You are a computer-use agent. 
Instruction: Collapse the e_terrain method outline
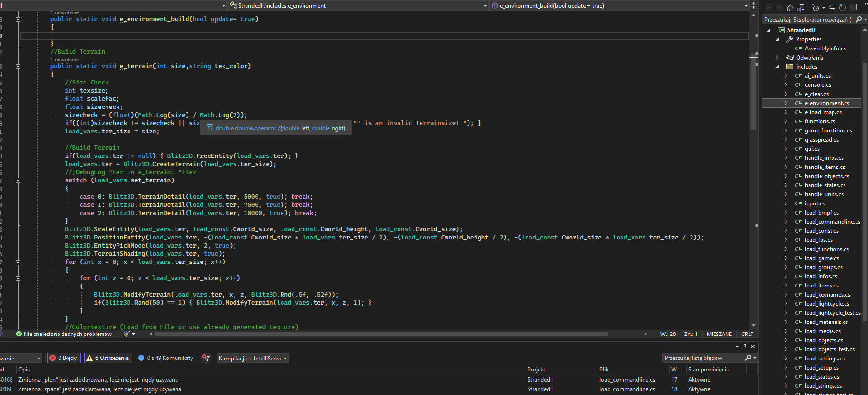click(18, 67)
